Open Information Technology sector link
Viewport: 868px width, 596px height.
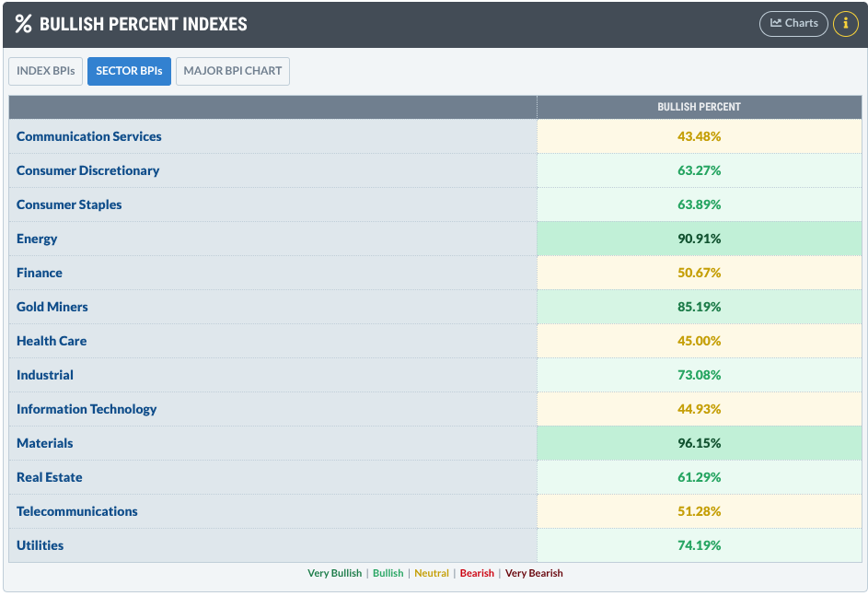pos(87,409)
